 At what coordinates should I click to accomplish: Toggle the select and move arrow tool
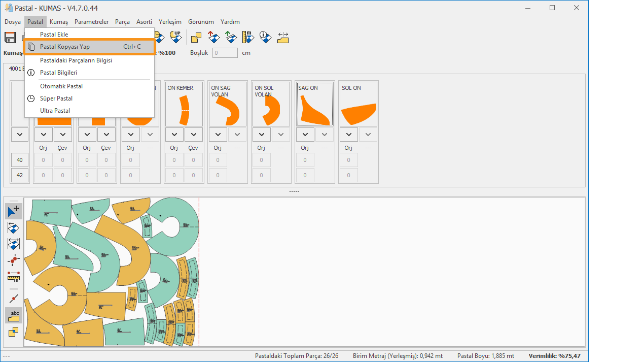point(14,211)
